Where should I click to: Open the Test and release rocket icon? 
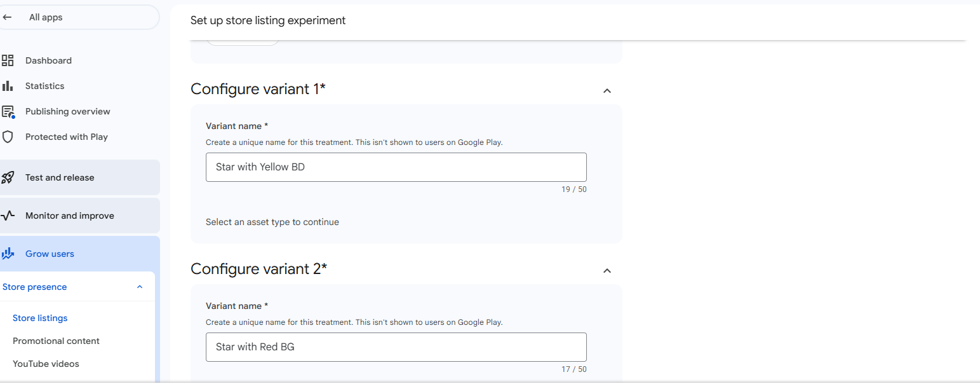click(8, 177)
